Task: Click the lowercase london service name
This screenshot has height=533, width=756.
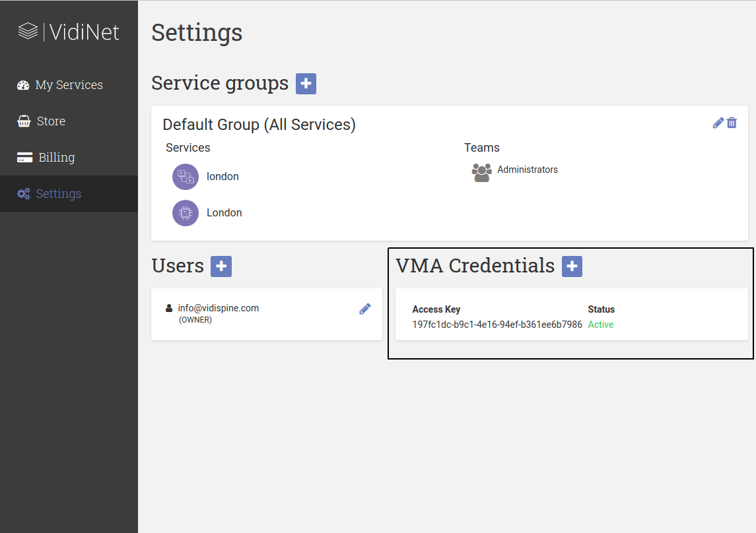Action: pyautogui.click(x=223, y=177)
